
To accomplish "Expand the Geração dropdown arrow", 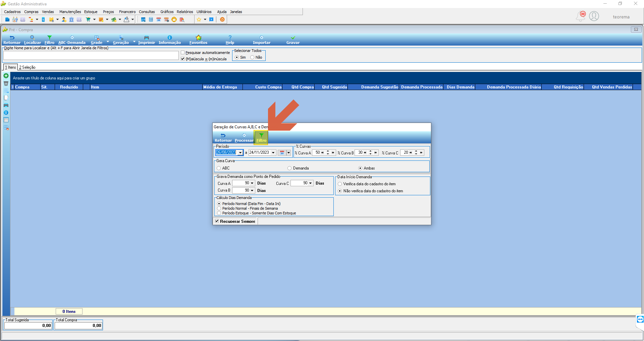I will (x=134, y=42).
